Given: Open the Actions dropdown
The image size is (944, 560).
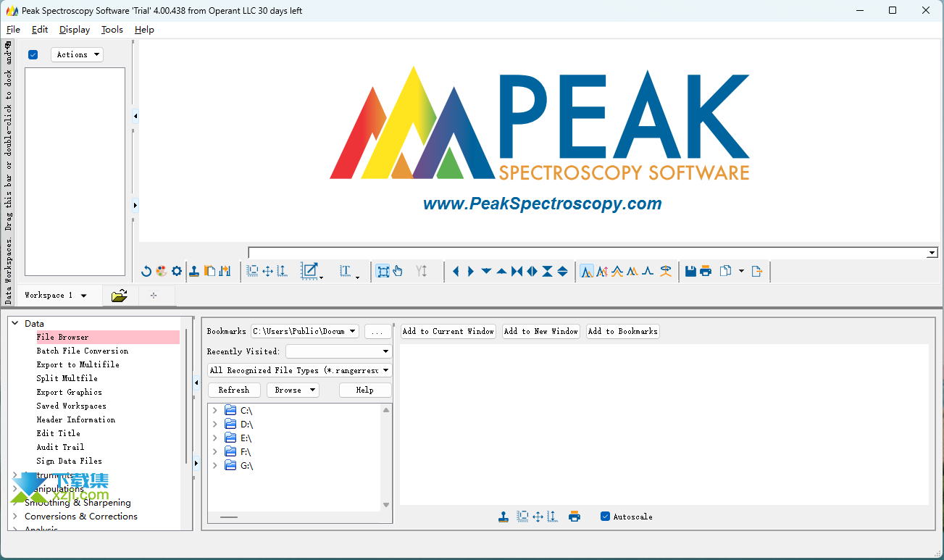Looking at the screenshot, I should [x=78, y=54].
